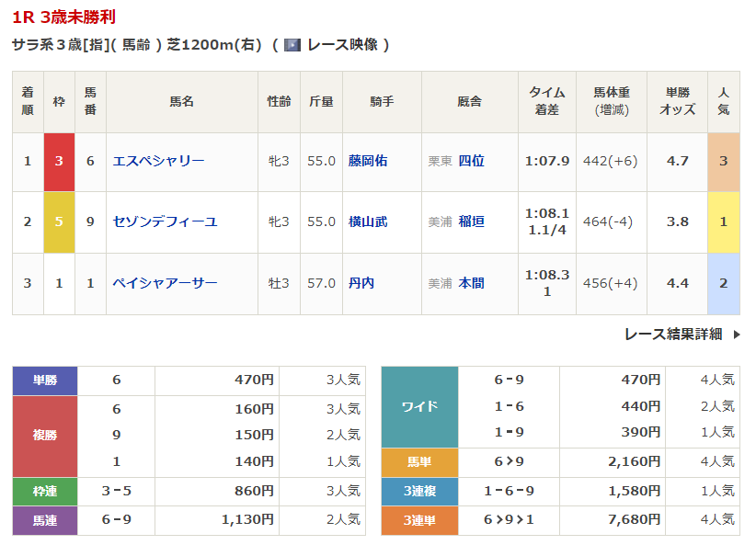Click the red frame number 3 box
This screenshot has width=756, height=545.
(59, 162)
